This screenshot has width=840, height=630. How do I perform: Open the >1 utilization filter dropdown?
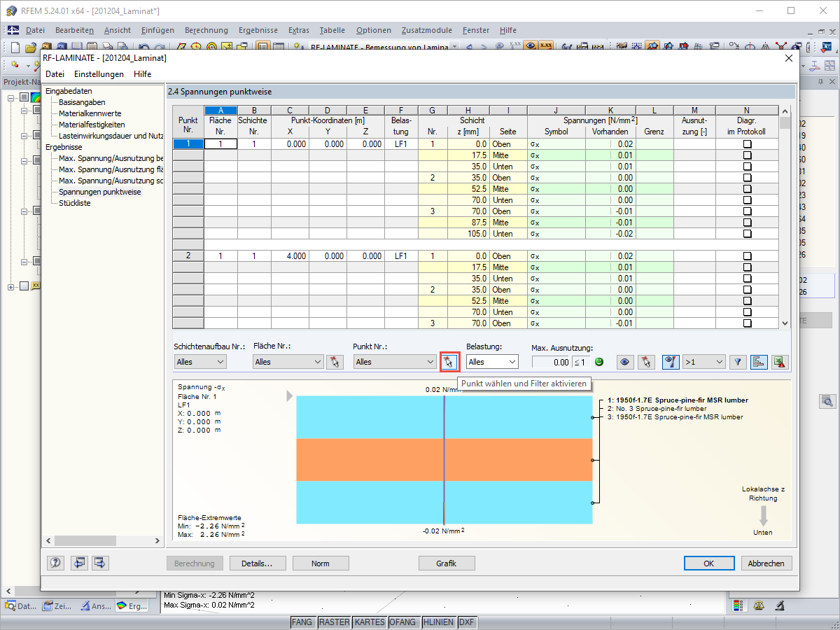(x=704, y=362)
